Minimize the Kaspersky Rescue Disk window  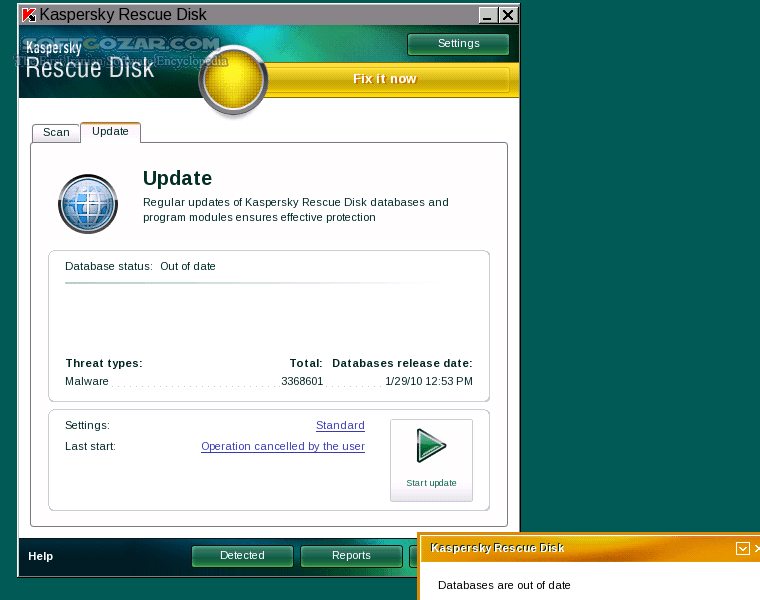488,15
